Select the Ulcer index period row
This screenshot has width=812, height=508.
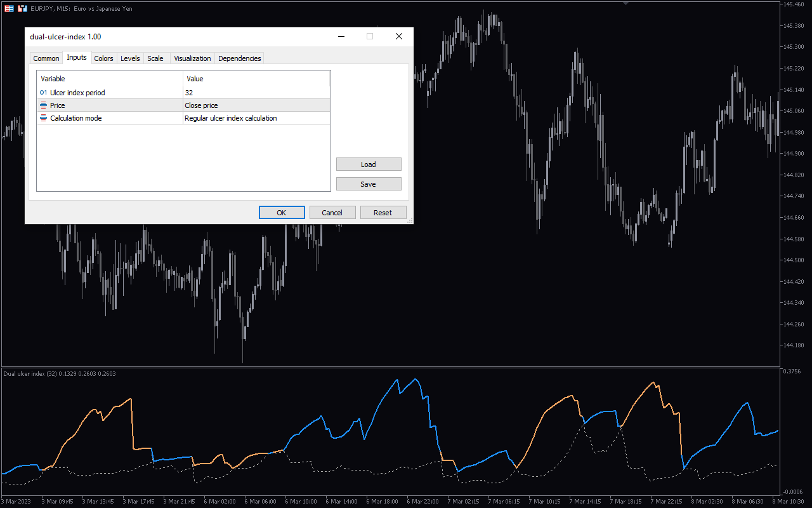pos(183,93)
